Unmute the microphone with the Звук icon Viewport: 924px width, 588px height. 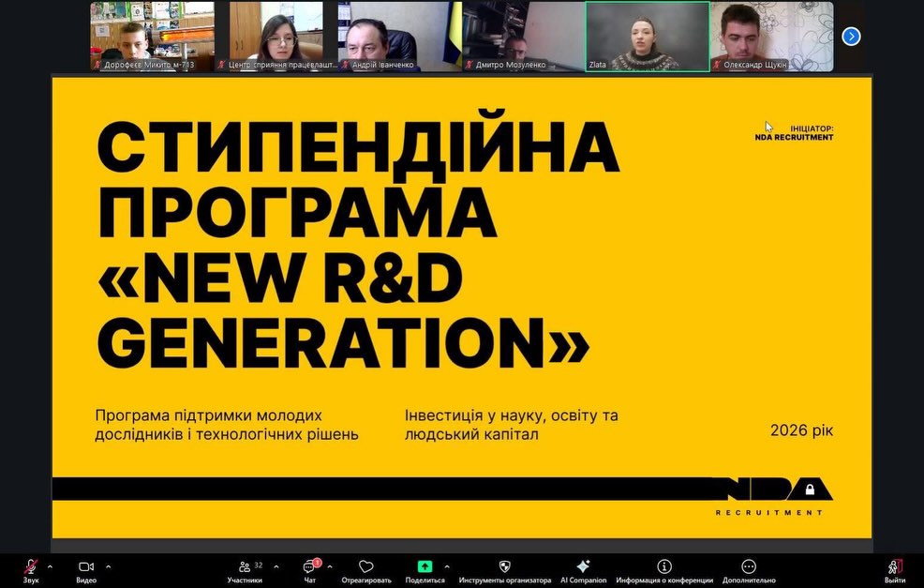pos(31,567)
